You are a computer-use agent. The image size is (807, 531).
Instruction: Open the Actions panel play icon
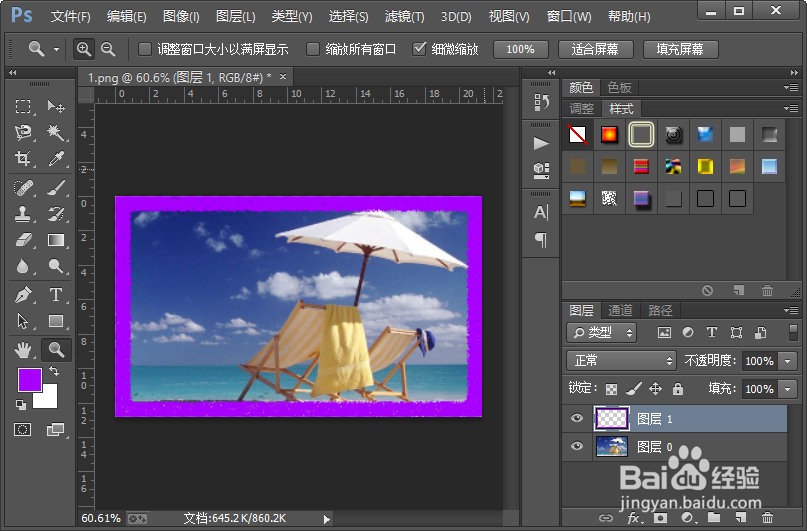(x=541, y=143)
